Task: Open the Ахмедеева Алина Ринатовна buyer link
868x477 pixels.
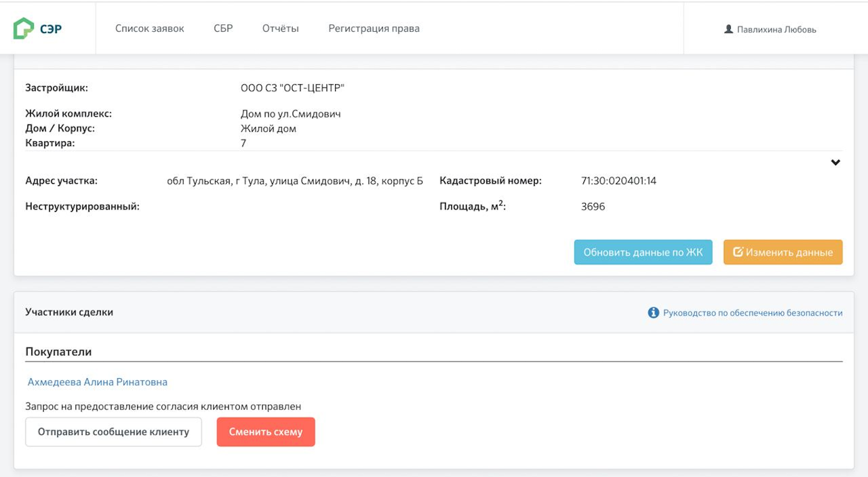Action: click(98, 382)
